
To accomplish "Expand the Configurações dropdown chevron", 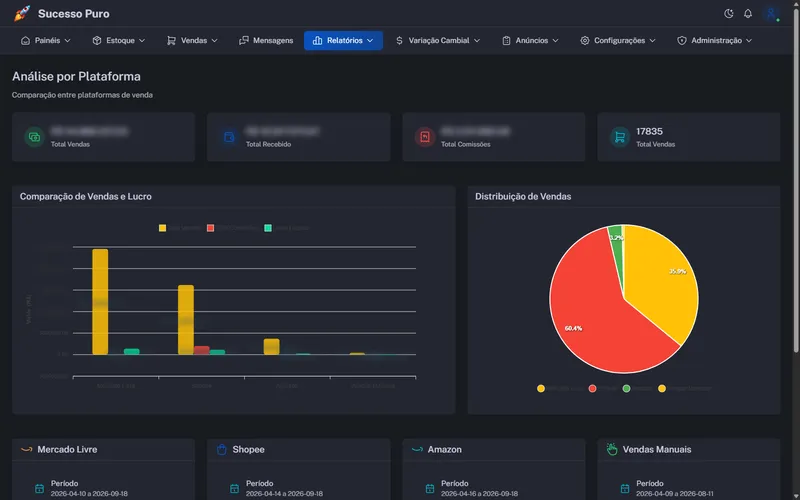I will pos(652,40).
